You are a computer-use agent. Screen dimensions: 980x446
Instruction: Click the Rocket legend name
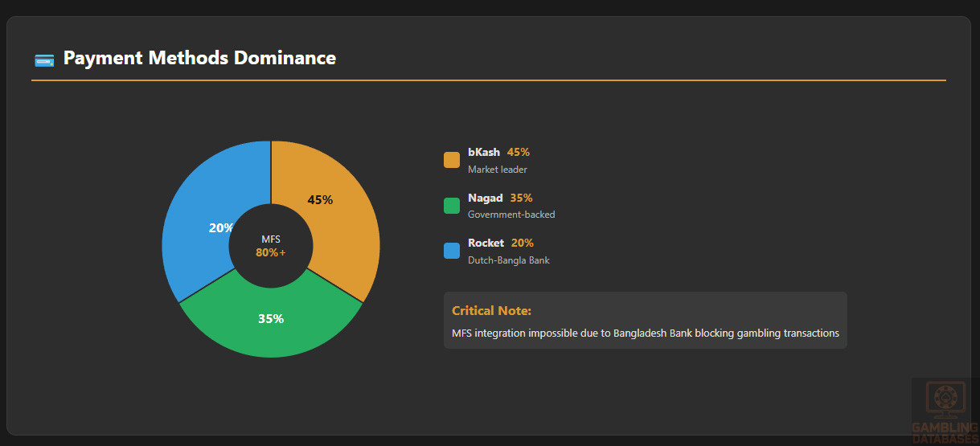coord(486,243)
